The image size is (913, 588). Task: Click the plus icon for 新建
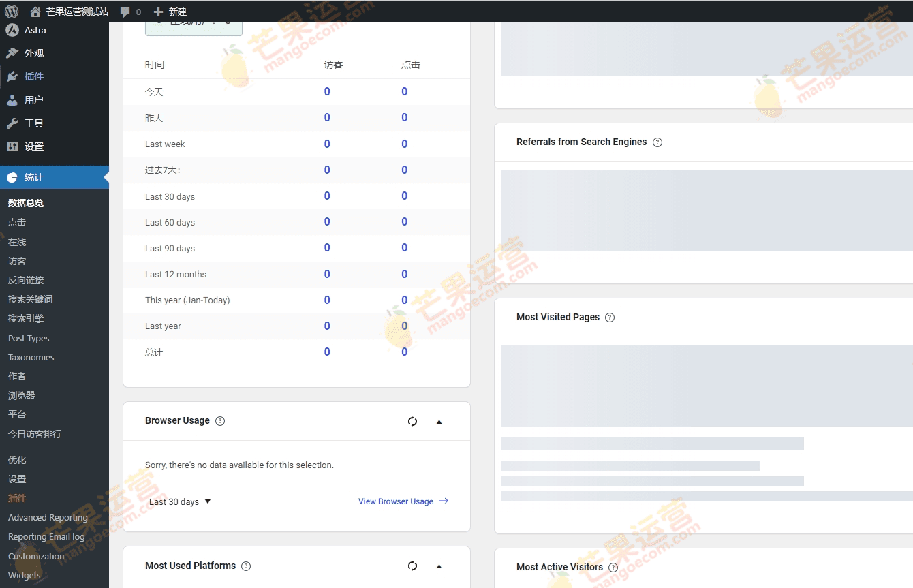tap(158, 12)
